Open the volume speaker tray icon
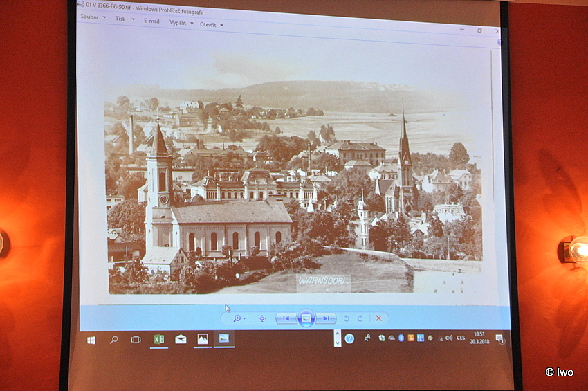 pyautogui.click(x=449, y=338)
